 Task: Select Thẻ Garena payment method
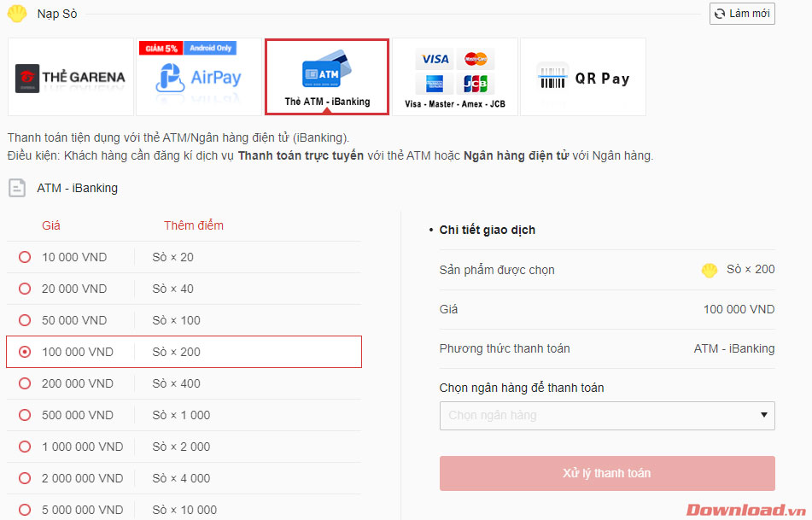click(x=71, y=77)
